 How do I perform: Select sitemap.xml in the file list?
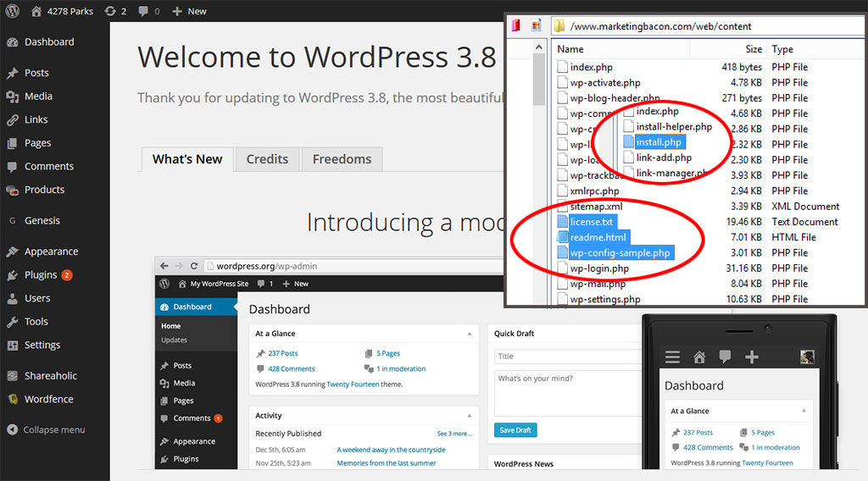tap(596, 207)
